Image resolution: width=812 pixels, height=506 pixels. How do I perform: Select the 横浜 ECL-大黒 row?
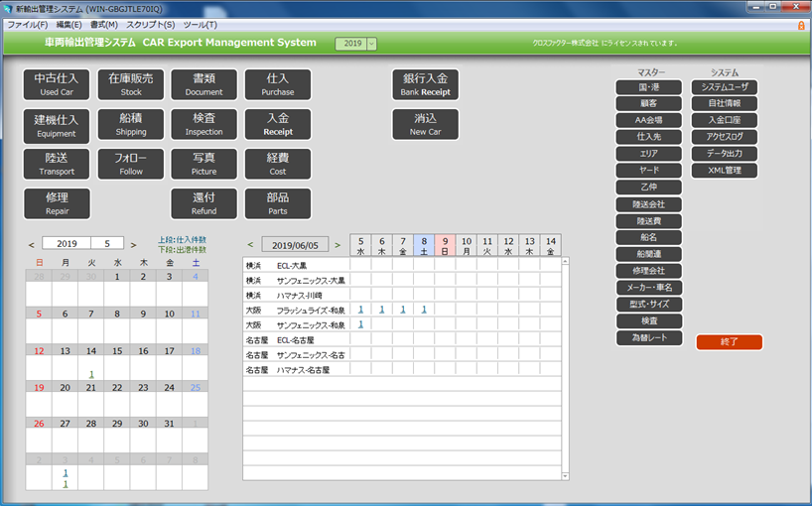[402, 265]
